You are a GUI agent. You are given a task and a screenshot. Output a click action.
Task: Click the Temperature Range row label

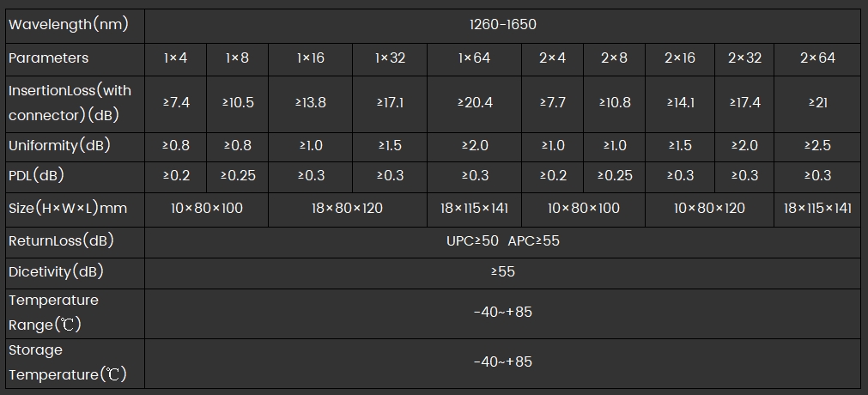point(75,313)
